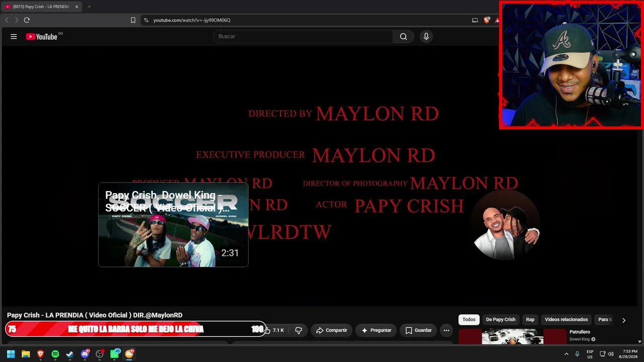This screenshot has width=644, height=362.
Task: Click the circular channel avatar end card
Action: pos(506,225)
